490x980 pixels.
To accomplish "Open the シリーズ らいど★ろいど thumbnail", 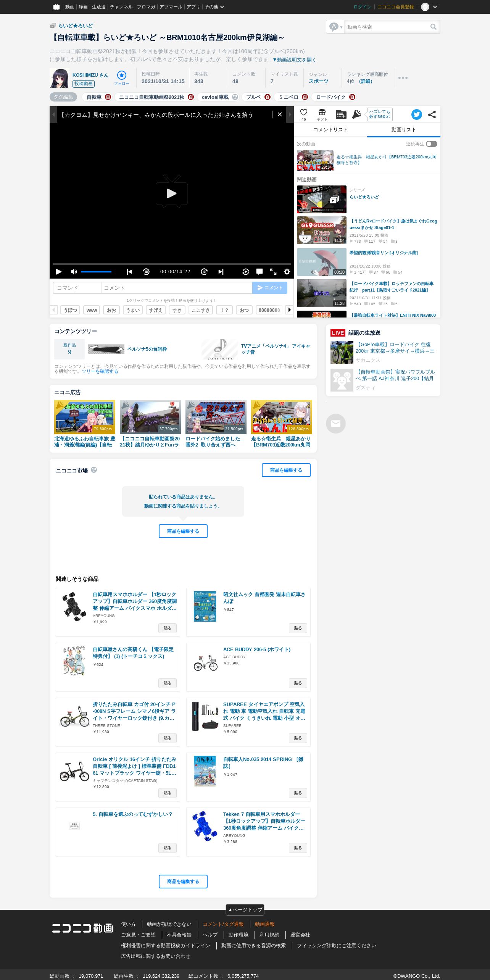I will pos(322,199).
